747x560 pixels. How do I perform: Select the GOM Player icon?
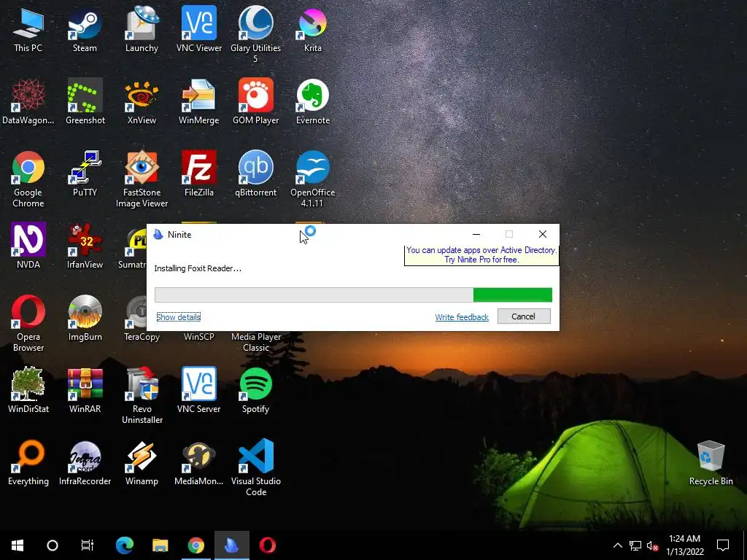point(256,101)
